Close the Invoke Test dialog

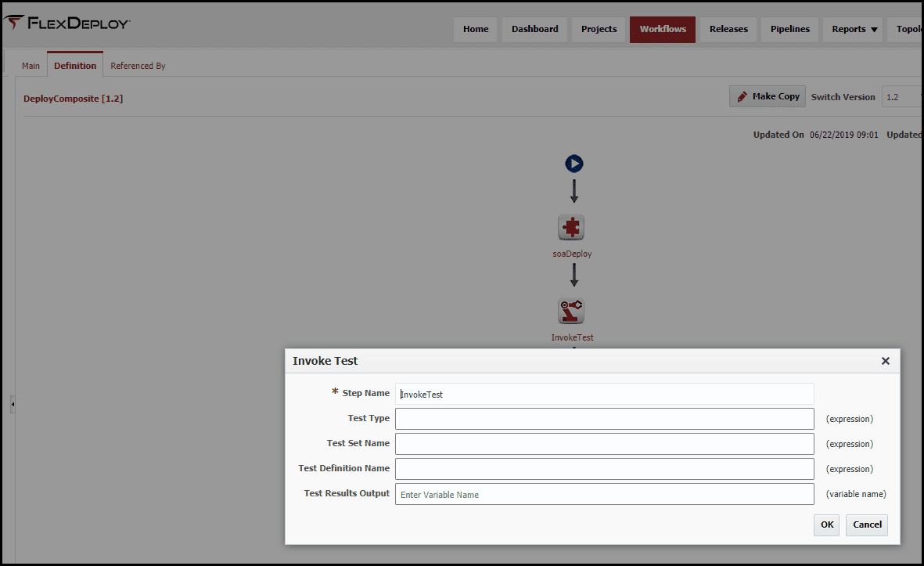pyautogui.click(x=885, y=361)
